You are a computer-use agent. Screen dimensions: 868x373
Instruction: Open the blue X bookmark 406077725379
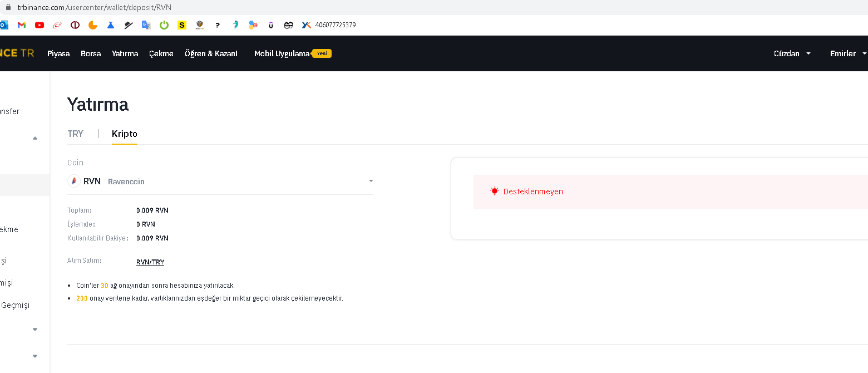[329, 25]
